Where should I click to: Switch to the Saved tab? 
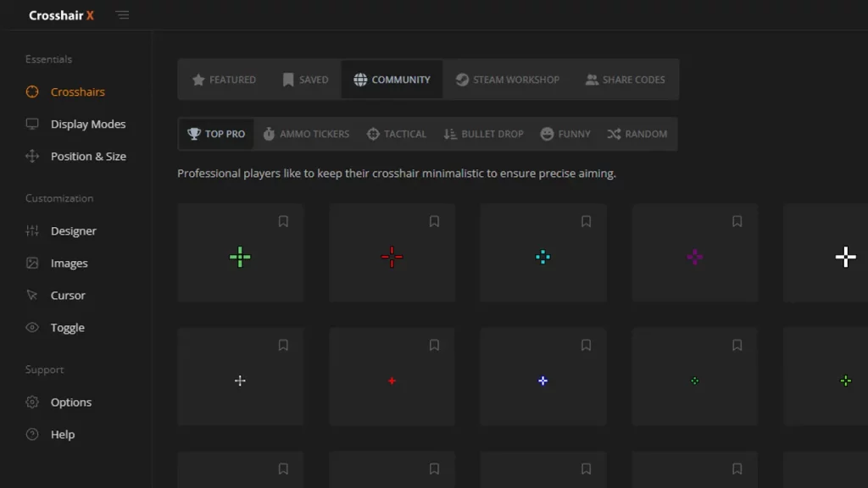tap(305, 80)
